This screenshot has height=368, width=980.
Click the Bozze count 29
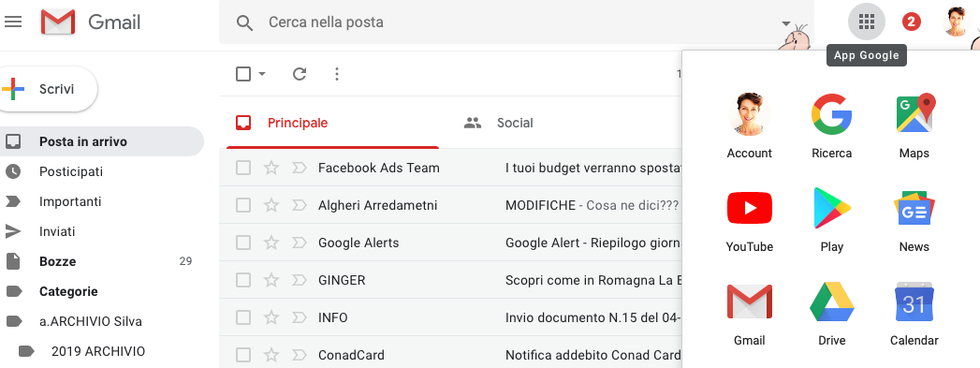tap(185, 261)
